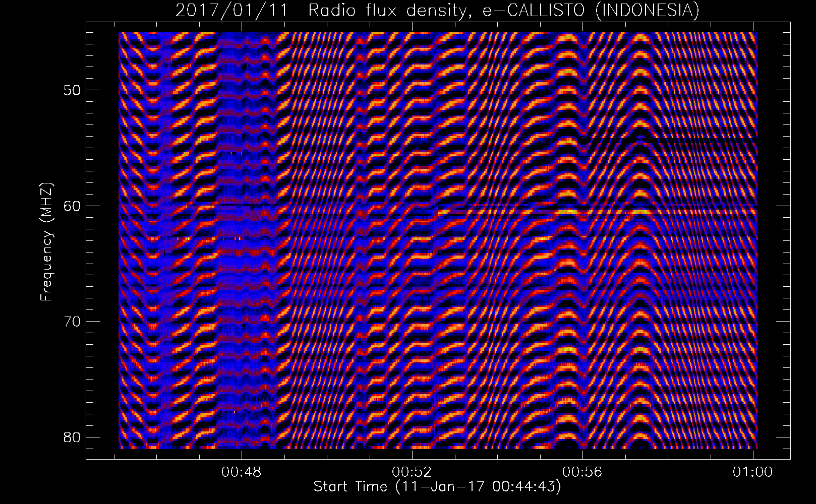Screen dimensions: 816x504
Task: Click the "01:00" time tick label
Action: pos(753,472)
